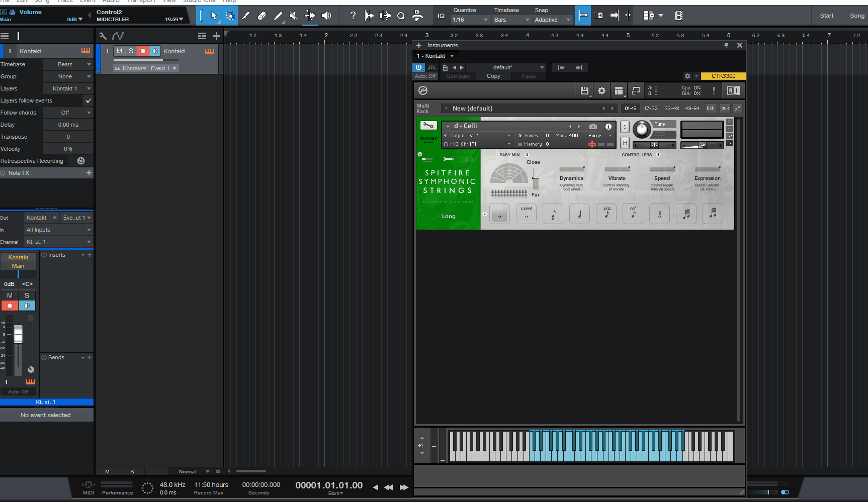Screen dimensions: 868x502
Task: Select the Listen tool
Action: 327,16
